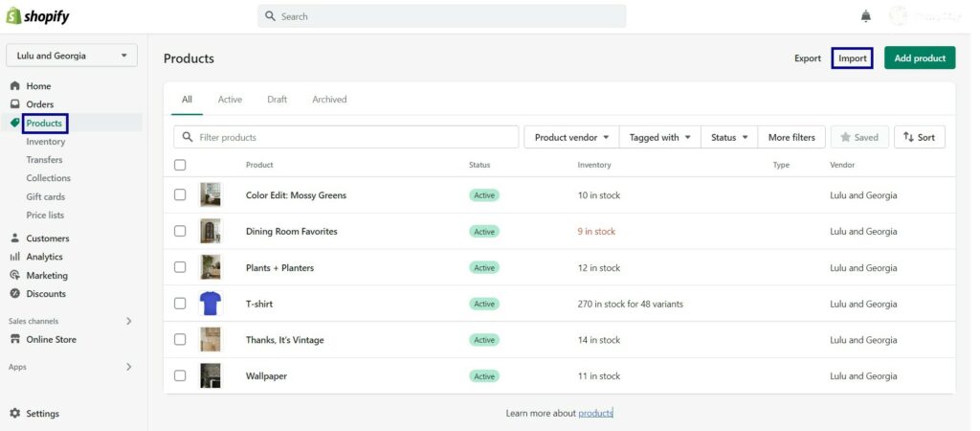Click the Saved button
The height and width of the screenshot is (431, 980).
(859, 137)
